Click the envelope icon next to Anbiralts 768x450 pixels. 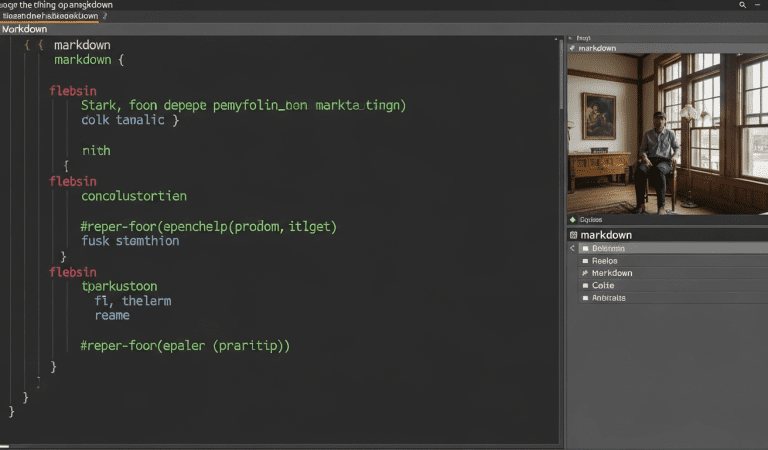585,297
